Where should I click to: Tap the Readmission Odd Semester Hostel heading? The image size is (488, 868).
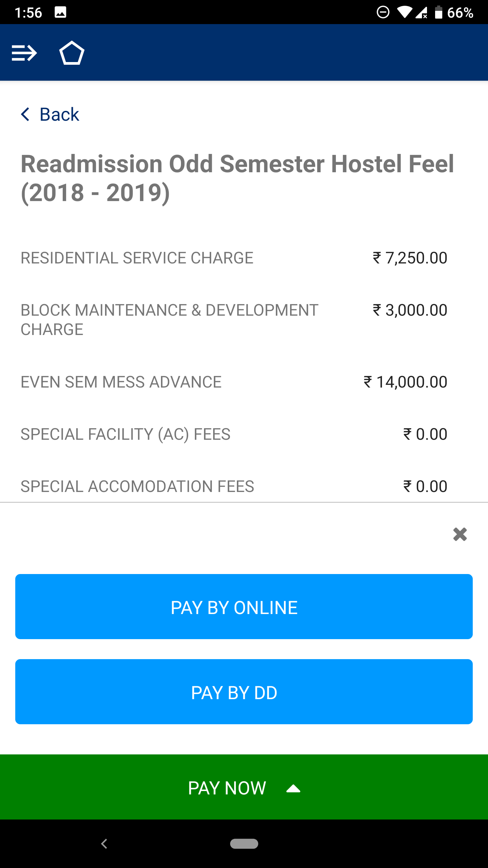point(237,178)
